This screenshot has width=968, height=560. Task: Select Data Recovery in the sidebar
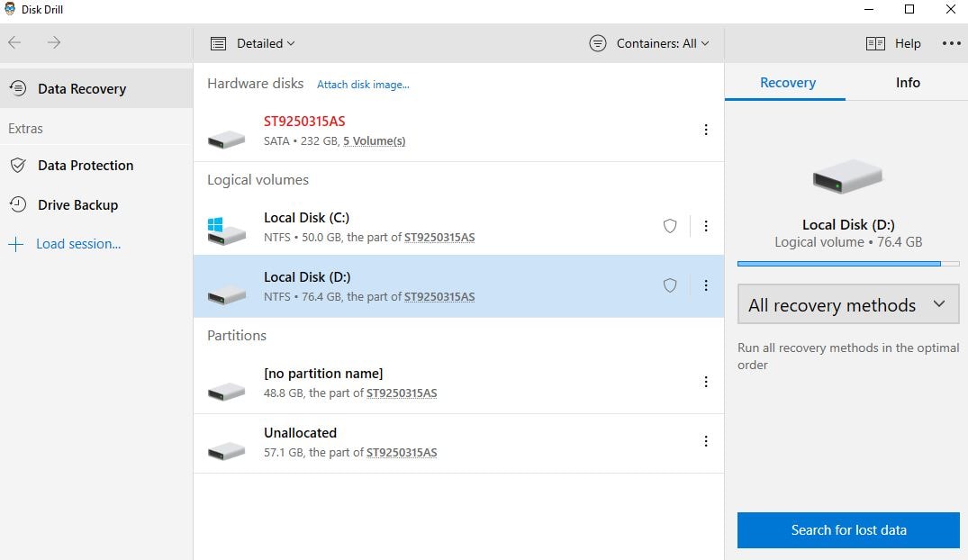pos(96,88)
